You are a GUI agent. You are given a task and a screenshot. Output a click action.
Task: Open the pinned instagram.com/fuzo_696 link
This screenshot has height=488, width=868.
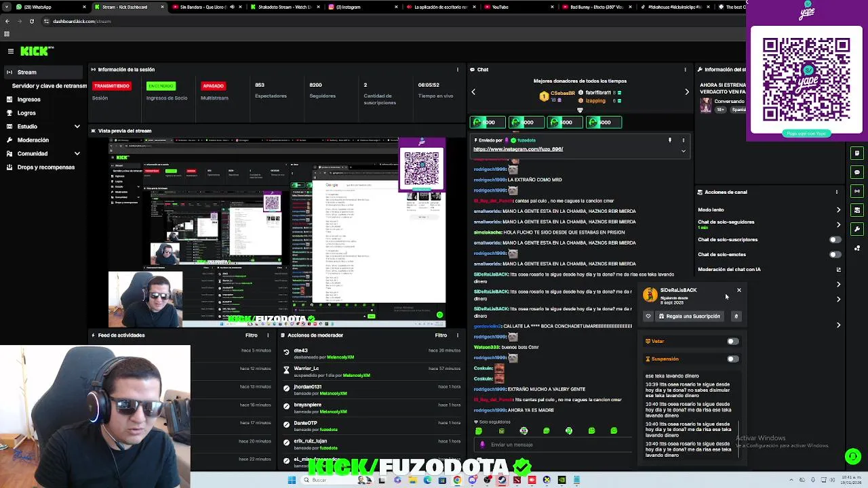tap(518, 149)
